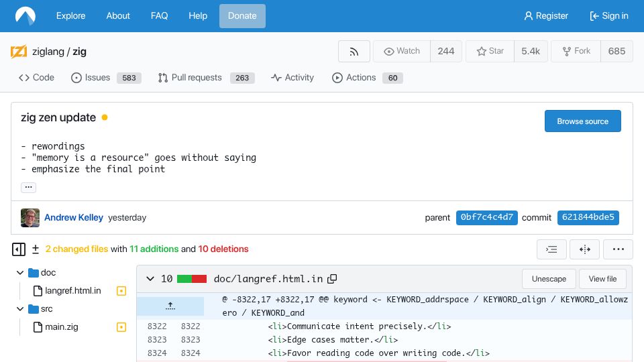The image size is (644, 362).
Task: Collapse the doc/langref.html.in diff
Action: pos(150,279)
